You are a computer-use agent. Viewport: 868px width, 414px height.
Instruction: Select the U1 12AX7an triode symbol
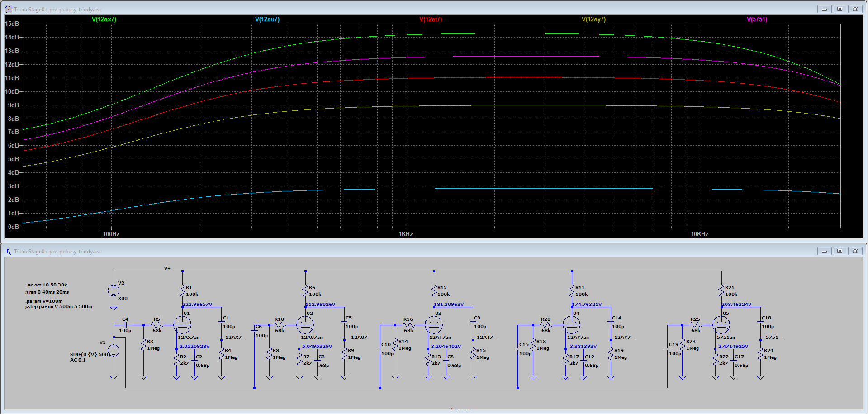point(182,324)
